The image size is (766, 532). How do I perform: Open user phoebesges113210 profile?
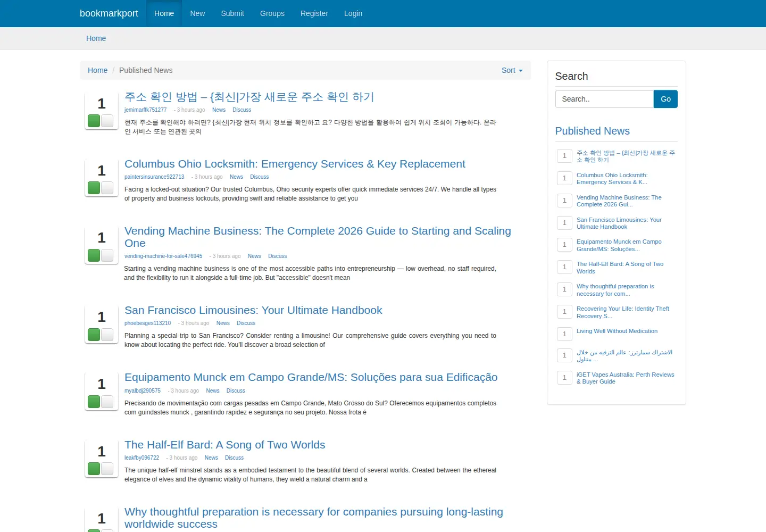tap(148, 323)
